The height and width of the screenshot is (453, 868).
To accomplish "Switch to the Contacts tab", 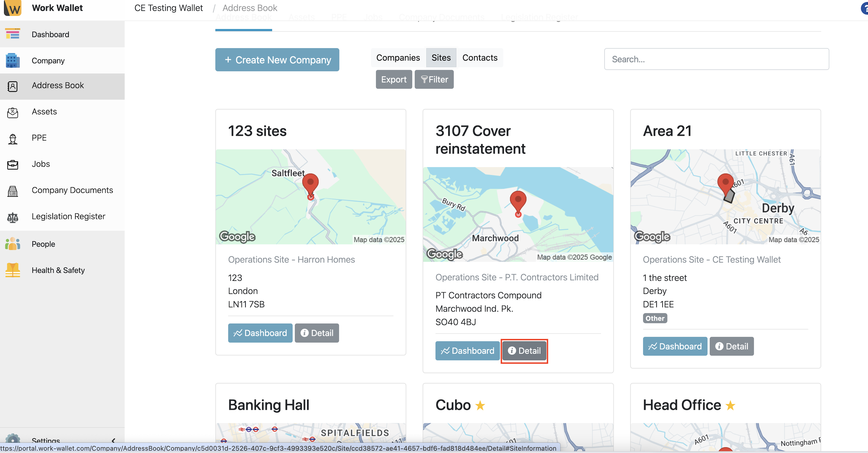I will coord(480,58).
